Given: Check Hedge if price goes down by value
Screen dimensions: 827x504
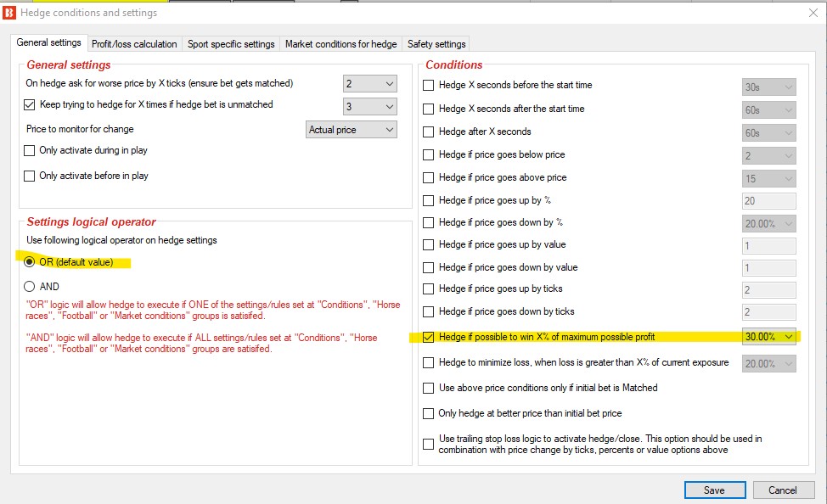Looking at the screenshot, I should [x=429, y=268].
